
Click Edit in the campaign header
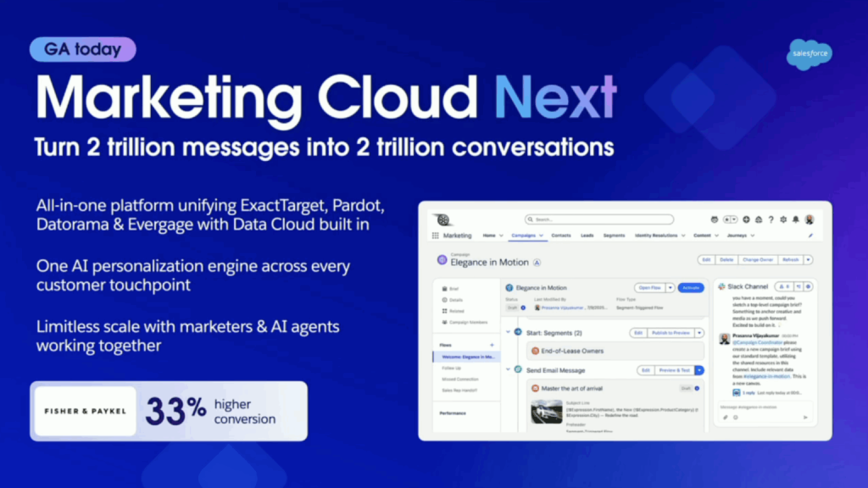[706, 259]
